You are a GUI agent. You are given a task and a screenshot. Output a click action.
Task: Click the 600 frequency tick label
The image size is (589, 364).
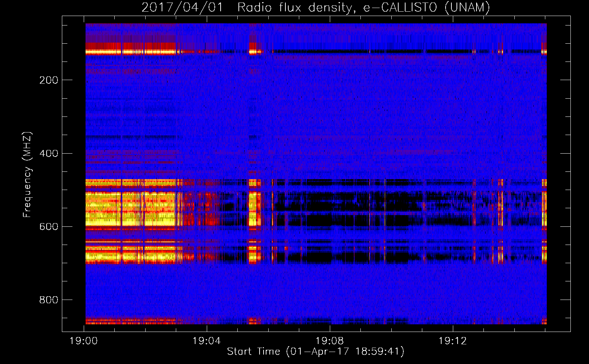pyautogui.click(x=49, y=226)
